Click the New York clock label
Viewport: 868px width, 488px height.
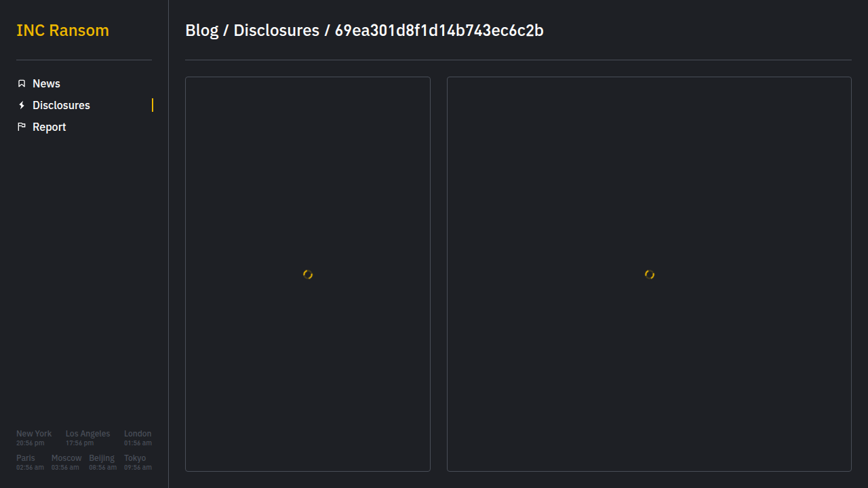34,434
